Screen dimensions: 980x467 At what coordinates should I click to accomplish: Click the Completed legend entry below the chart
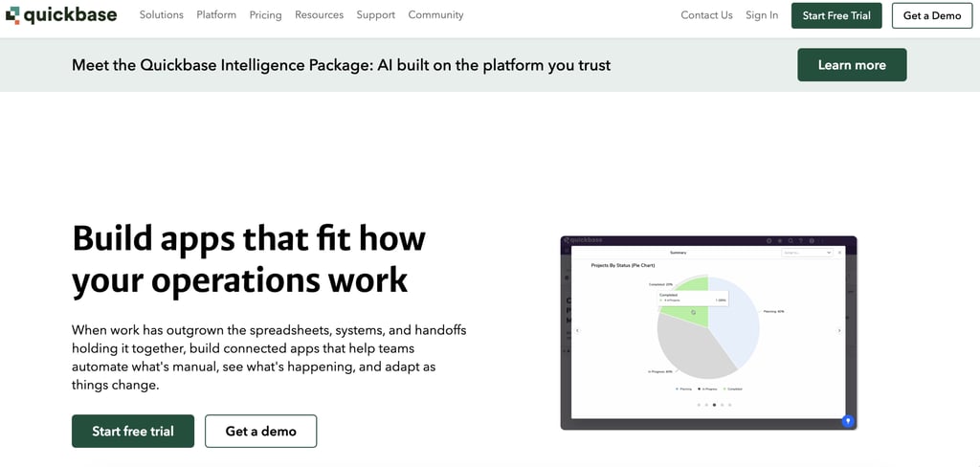point(733,389)
